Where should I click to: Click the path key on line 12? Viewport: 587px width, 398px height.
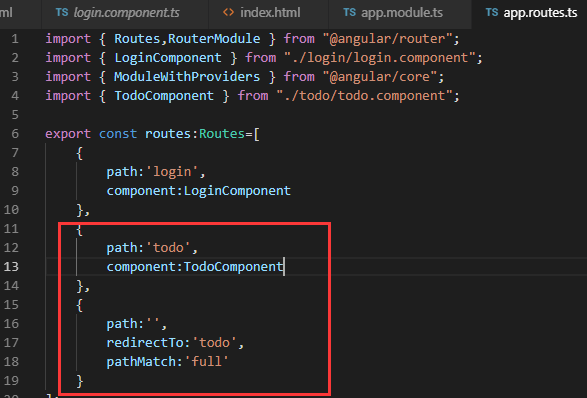pyautogui.click(x=122, y=248)
